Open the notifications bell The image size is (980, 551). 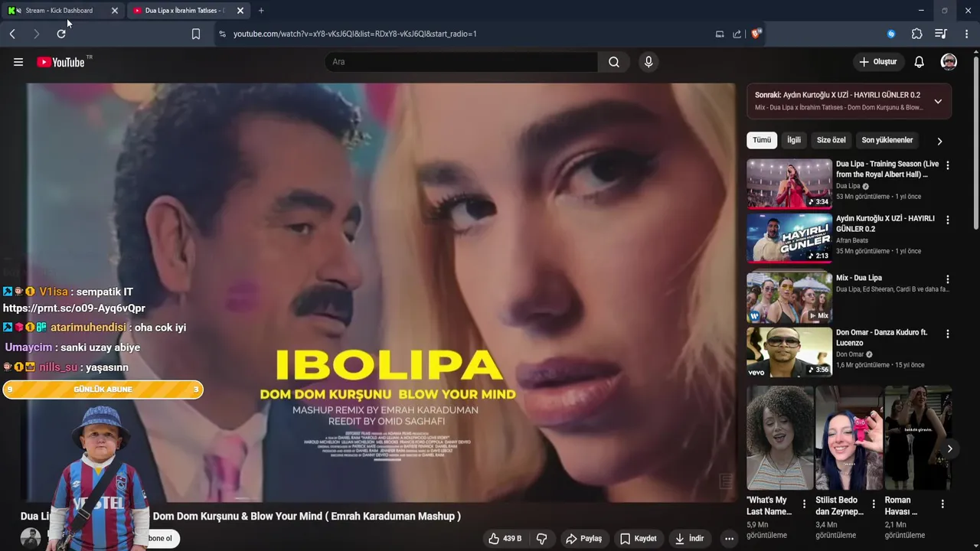click(x=919, y=62)
